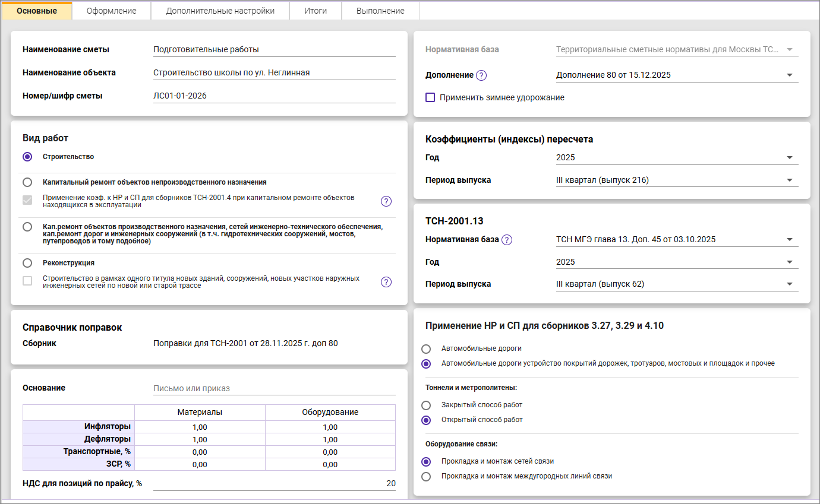Choose Закрытый способ работ option
The image size is (820, 504).
(x=426, y=405)
